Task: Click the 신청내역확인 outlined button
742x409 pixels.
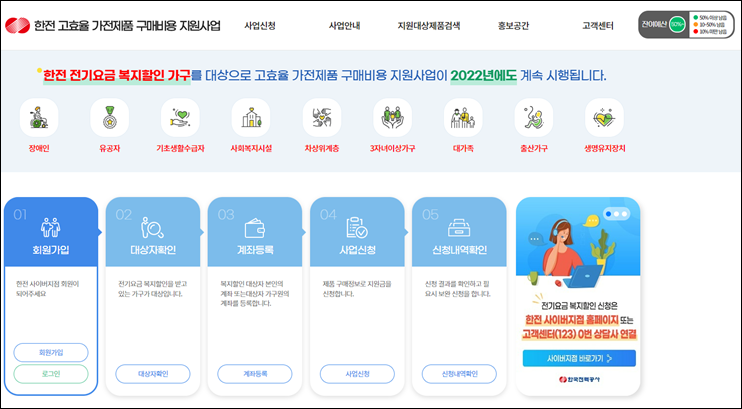Action: (x=459, y=374)
